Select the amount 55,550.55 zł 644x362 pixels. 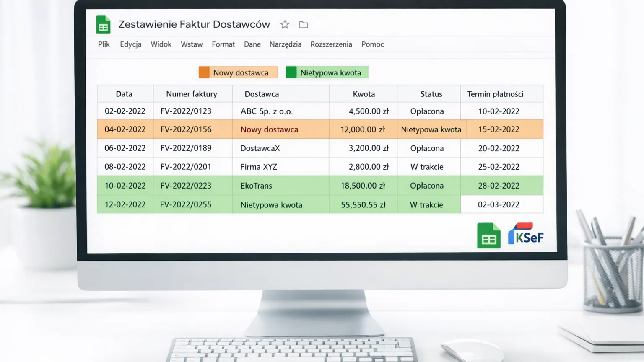coord(363,204)
